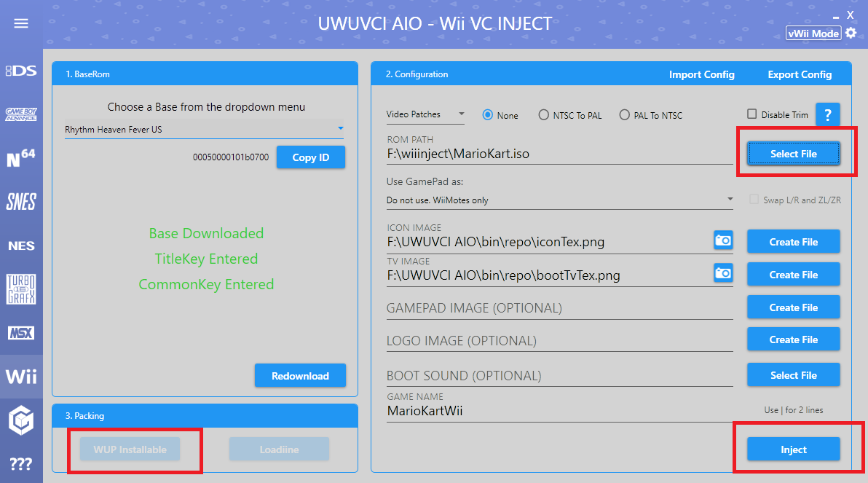868x483 pixels.
Task: Click the vWii Mode button
Action: tap(813, 34)
